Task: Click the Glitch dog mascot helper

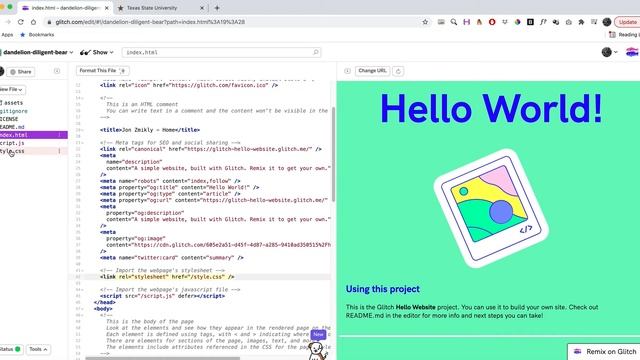Action: pyautogui.click(x=317, y=351)
